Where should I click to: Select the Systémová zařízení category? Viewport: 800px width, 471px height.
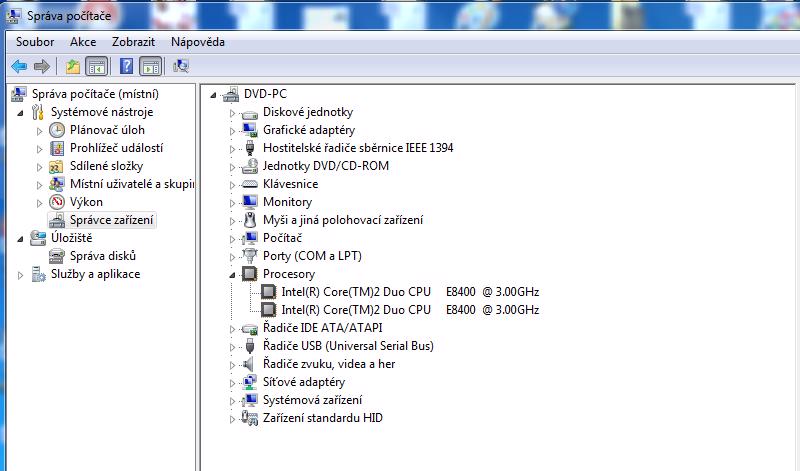(x=312, y=400)
